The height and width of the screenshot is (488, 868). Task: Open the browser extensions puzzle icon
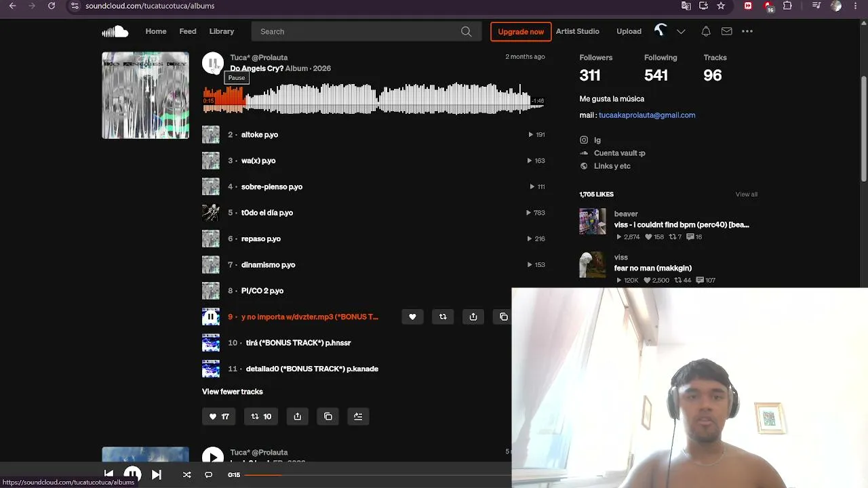[x=787, y=5]
